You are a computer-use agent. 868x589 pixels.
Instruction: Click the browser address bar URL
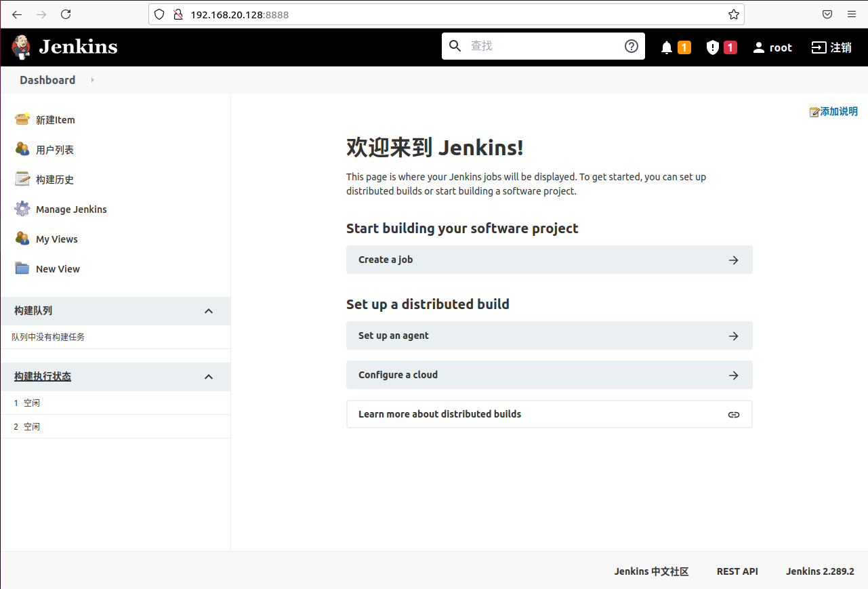[239, 14]
